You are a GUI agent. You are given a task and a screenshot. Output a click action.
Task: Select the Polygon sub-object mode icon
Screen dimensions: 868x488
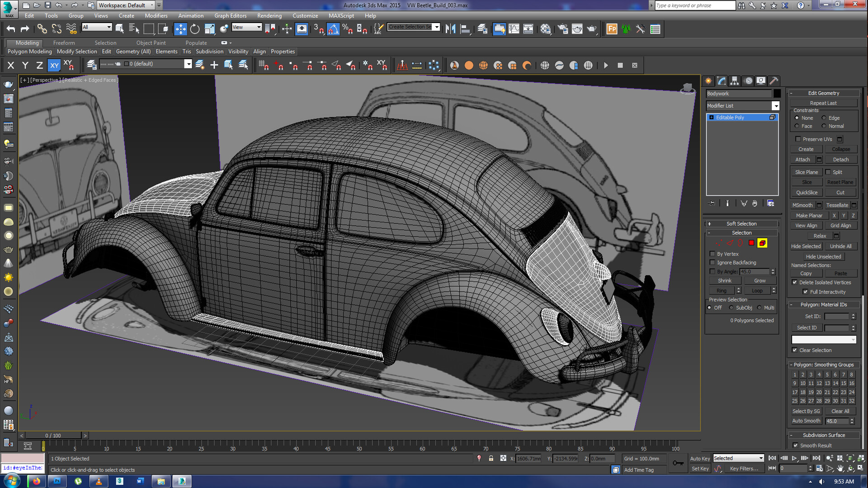[750, 243]
